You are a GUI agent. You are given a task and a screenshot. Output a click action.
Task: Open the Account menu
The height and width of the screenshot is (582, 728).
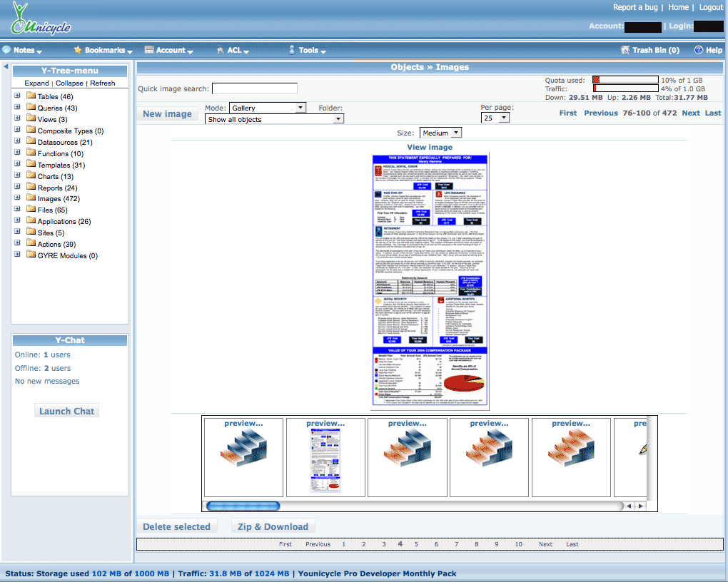[170, 51]
